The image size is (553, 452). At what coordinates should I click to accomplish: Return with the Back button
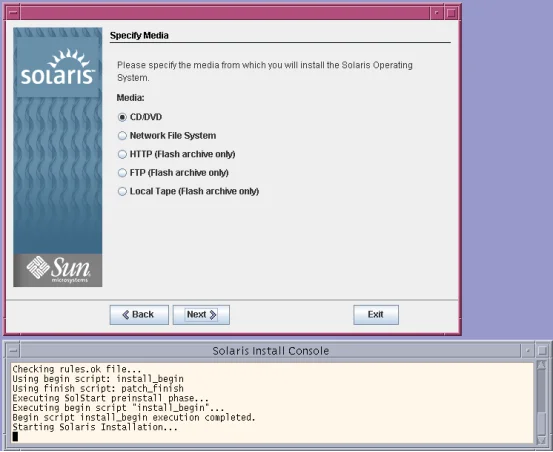pyautogui.click(x=139, y=315)
